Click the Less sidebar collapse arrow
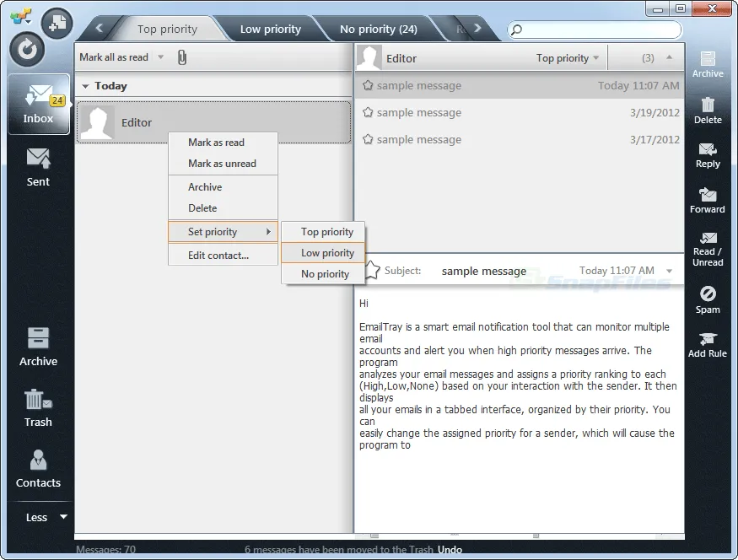Screen dimensions: 738x560 point(63,517)
